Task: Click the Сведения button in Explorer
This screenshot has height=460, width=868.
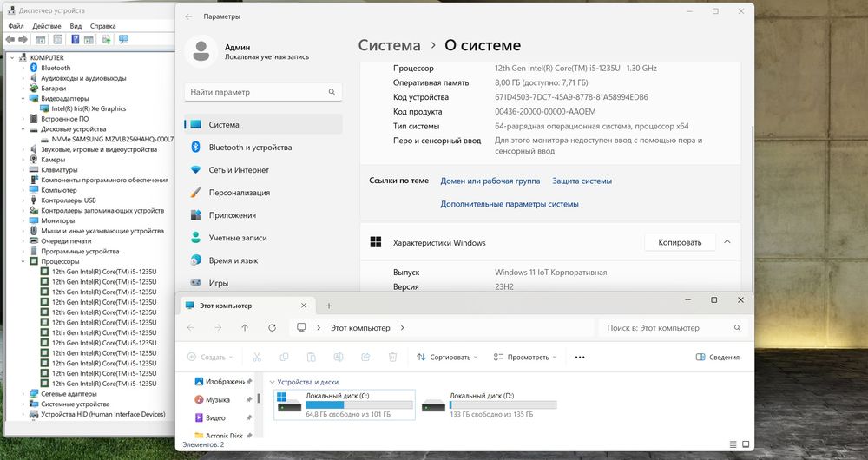Action: pyautogui.click(x=718, y=357)
